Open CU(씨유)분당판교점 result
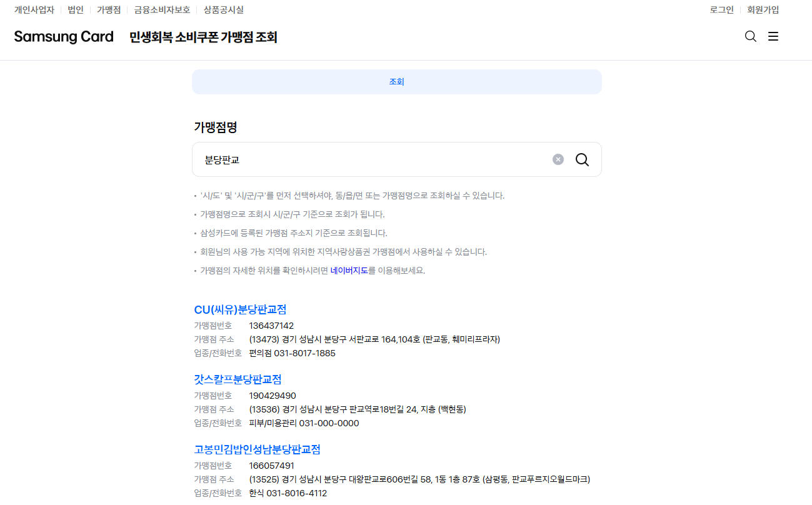This screenshot has height=505, width=812. point(240,309)
